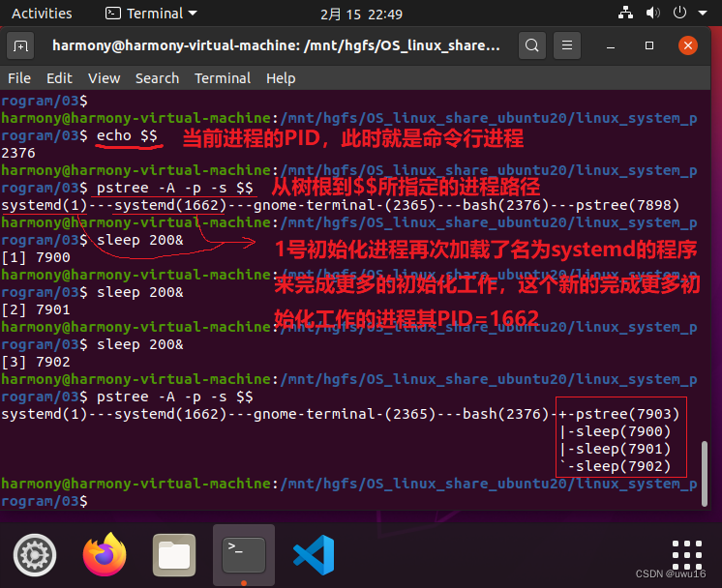Image resolution: width=722 pixels, height=588 pixels.
Task: Open the Search menu
Action: 157,78
